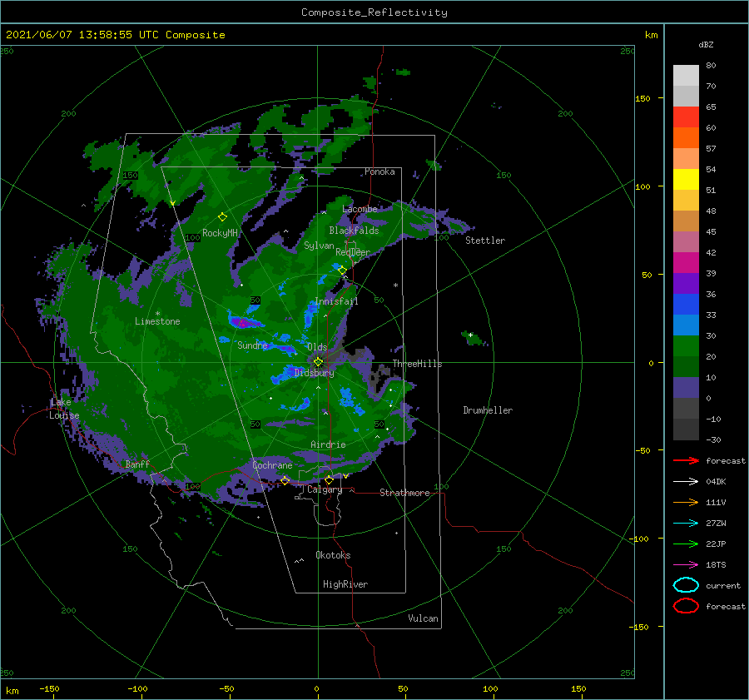Click the Vulcan town label
This screenshot has height=700, width=749.
pyautogui.click(x=423, y=618)
